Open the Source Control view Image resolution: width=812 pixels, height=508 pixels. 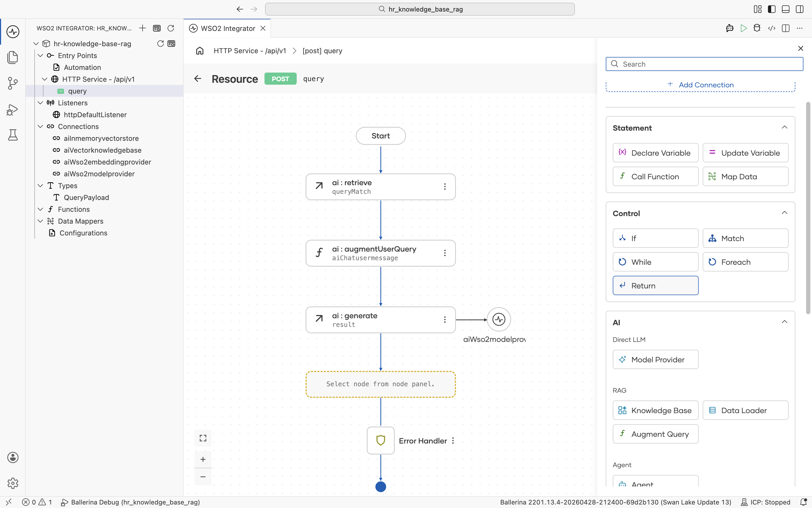click(x=13, y=83)
